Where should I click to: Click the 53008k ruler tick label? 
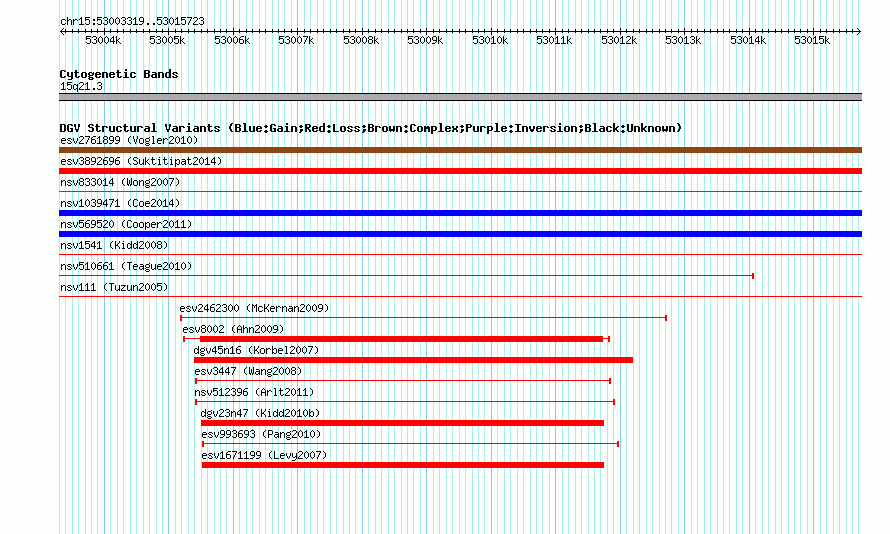(x=361, y=40)
